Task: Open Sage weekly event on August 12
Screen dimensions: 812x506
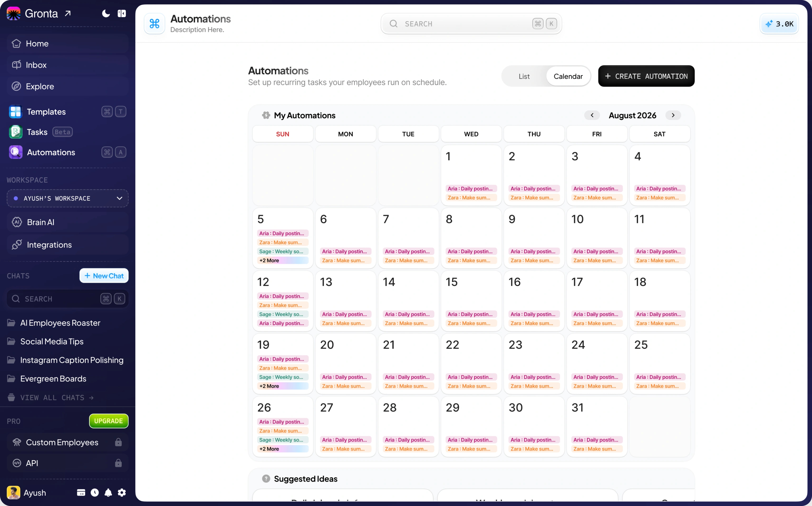Action: point(283,315)
